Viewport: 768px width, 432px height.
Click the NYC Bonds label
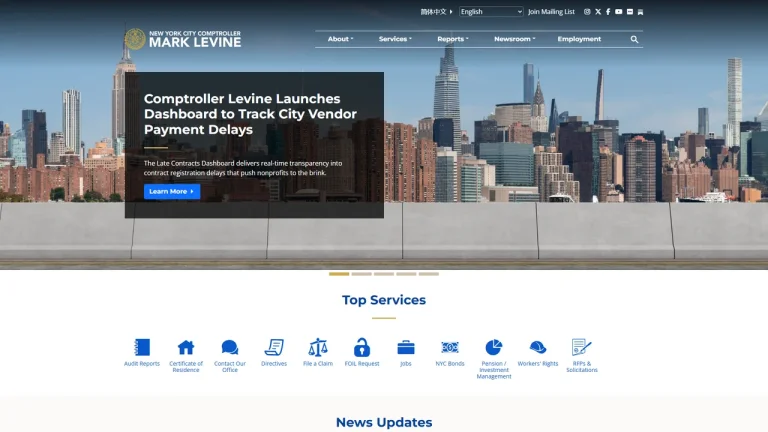450,364
